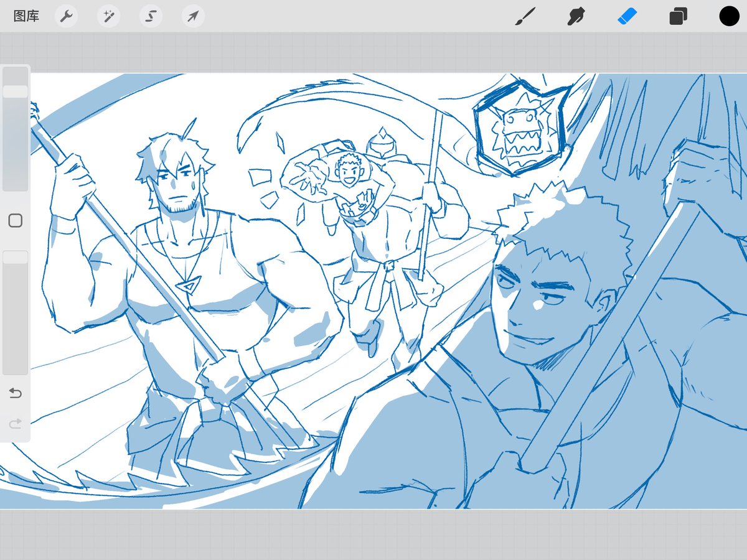
Task: Select the Eraser tool
Action: pyautogui.click(x=627, y=16)
